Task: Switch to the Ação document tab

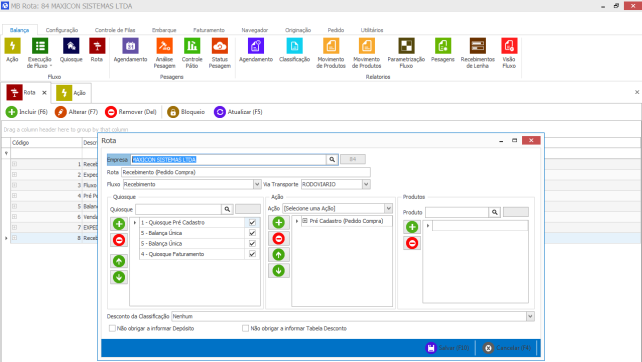Action: pos(72,93)
